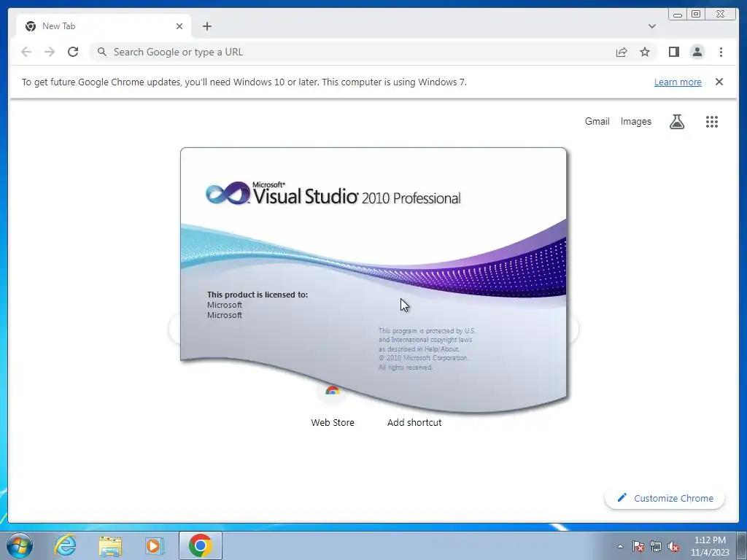Select the New Tab tab
This screenshot has width=747, height=560.
pyautogui.click(x=104, y=26)
